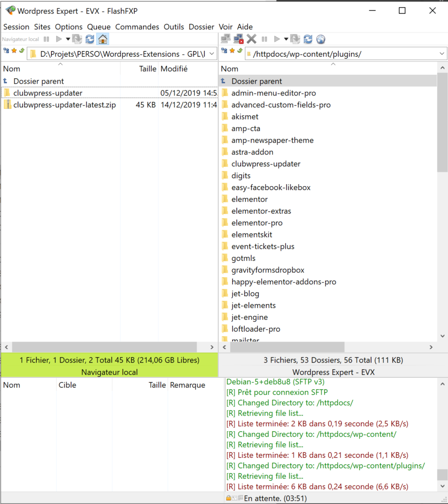448x504 pixels.
Task: Select local clubwpress-updater folder
Action: click(x=109, y=93)
